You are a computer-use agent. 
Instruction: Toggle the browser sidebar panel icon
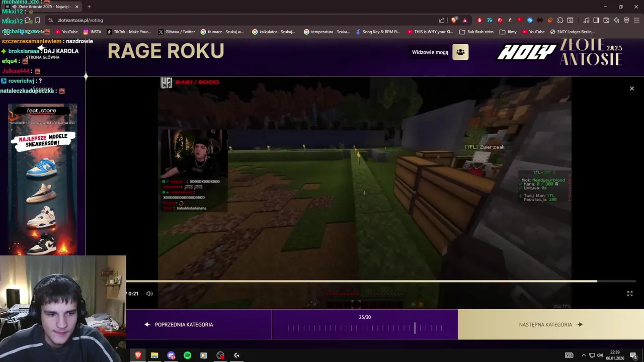(596, 20)
